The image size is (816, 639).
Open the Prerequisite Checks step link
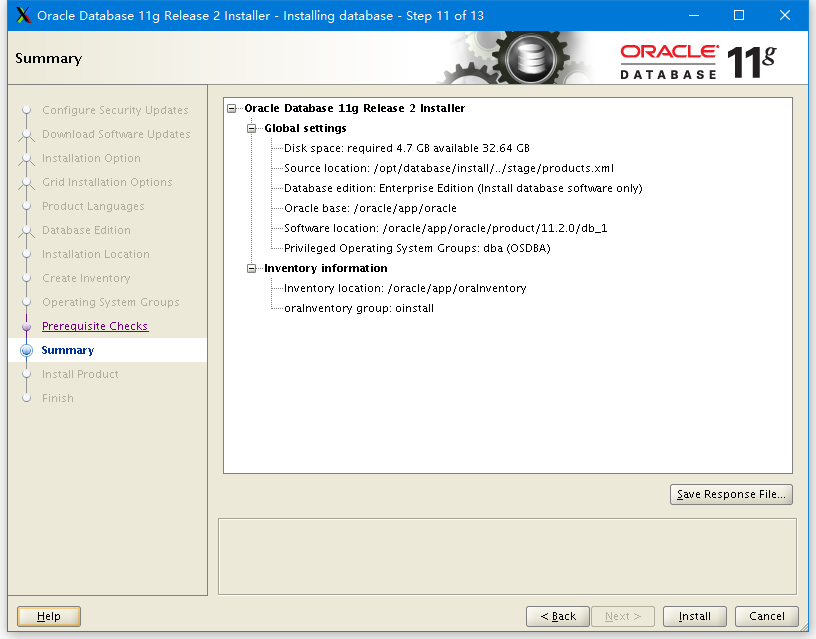coord(95,326)
